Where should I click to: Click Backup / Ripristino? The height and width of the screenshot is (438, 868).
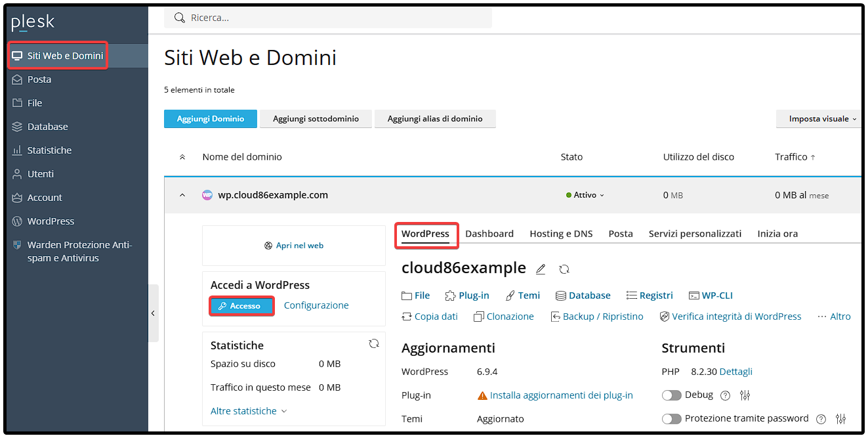click(597, 317)
